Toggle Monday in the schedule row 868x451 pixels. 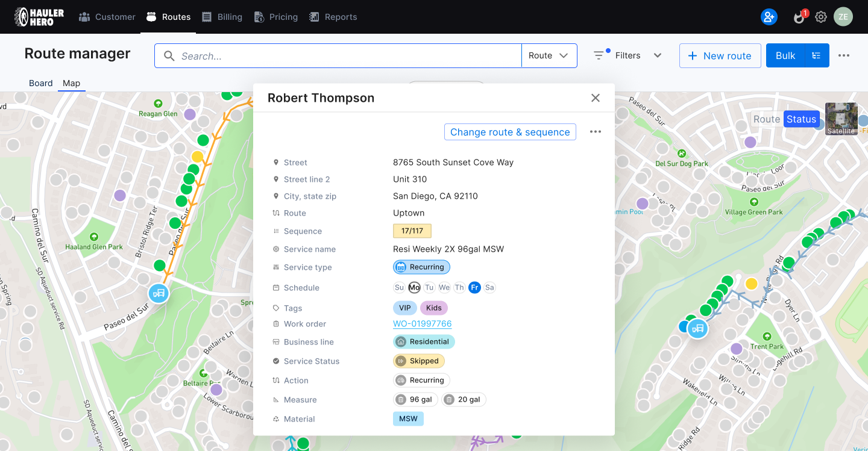click(x=414, y=287)
